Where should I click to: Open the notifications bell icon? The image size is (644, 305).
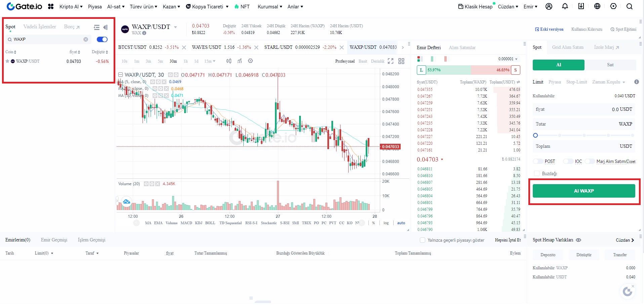565,6
